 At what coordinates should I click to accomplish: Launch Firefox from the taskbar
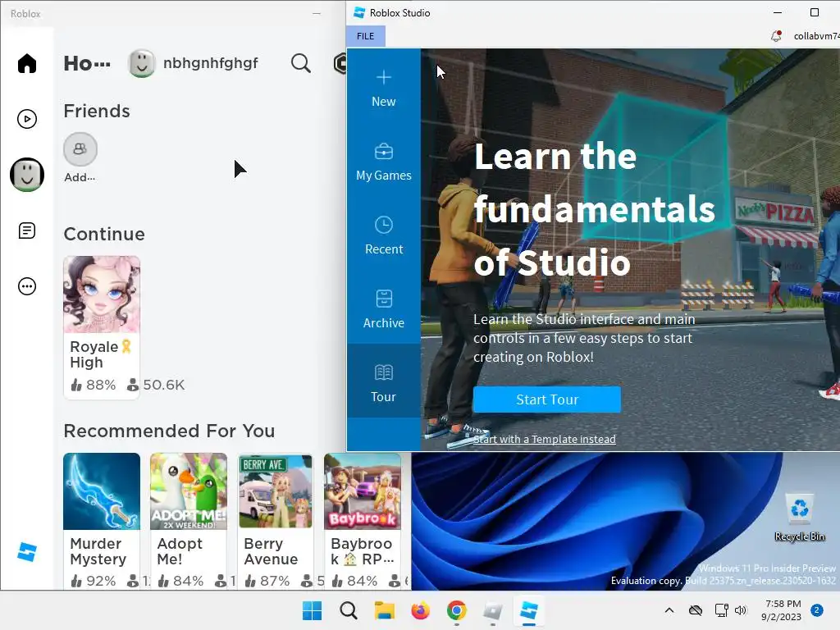(x=420, y=610)
